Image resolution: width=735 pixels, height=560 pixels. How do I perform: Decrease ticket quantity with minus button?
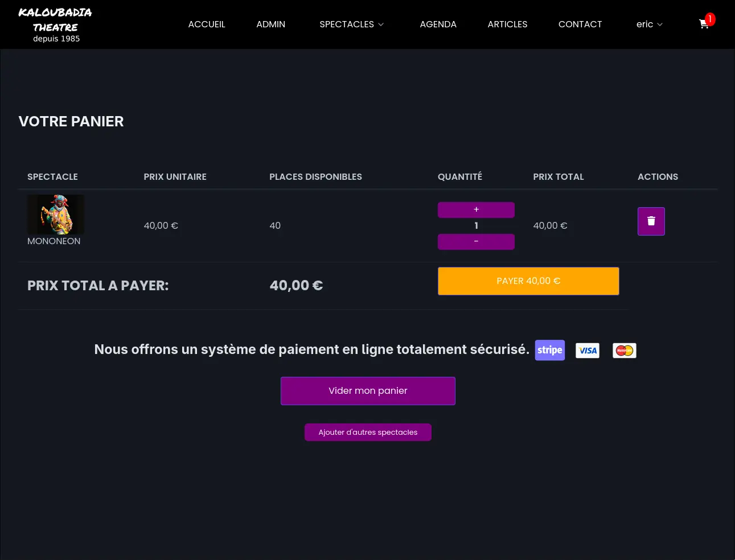476,241
